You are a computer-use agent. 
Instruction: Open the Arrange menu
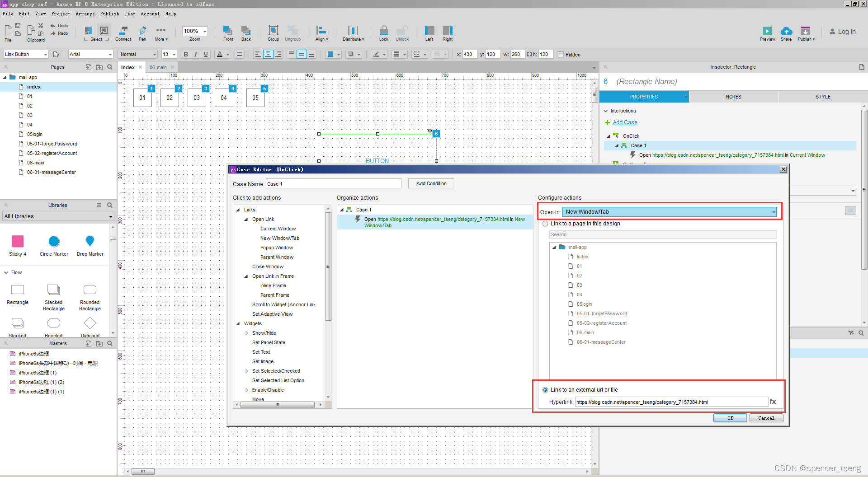pos(85,14)
